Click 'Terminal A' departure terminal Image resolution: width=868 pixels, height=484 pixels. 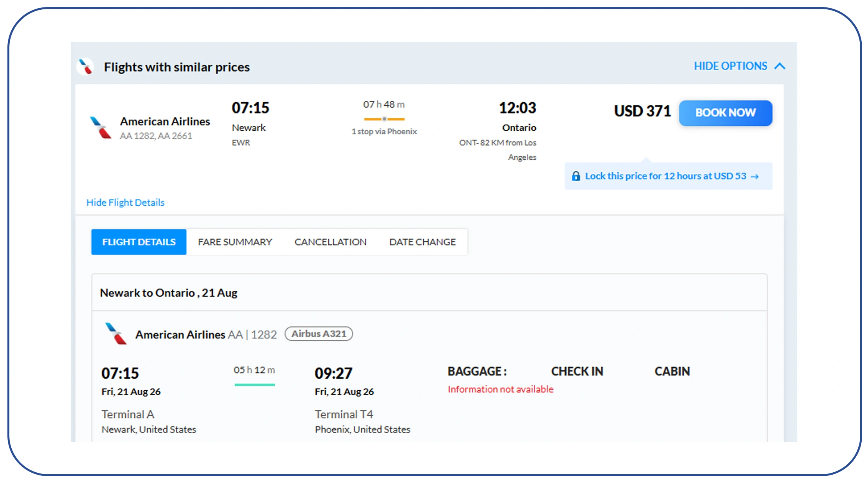tap(128, 414)
